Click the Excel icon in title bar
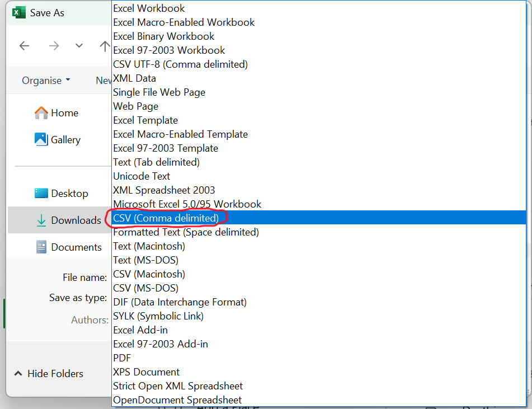The image size is (532, 409). [19, 12]
